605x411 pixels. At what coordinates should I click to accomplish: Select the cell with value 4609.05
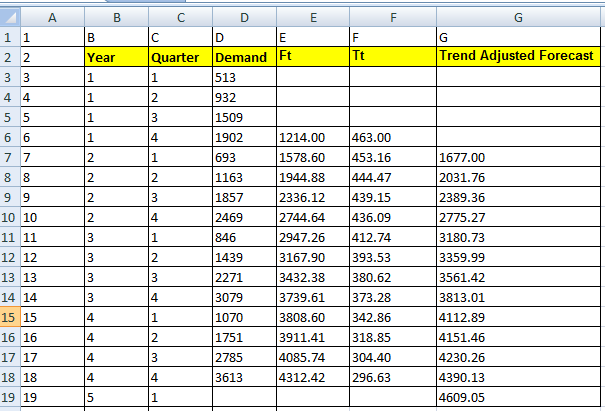point(517,397)
